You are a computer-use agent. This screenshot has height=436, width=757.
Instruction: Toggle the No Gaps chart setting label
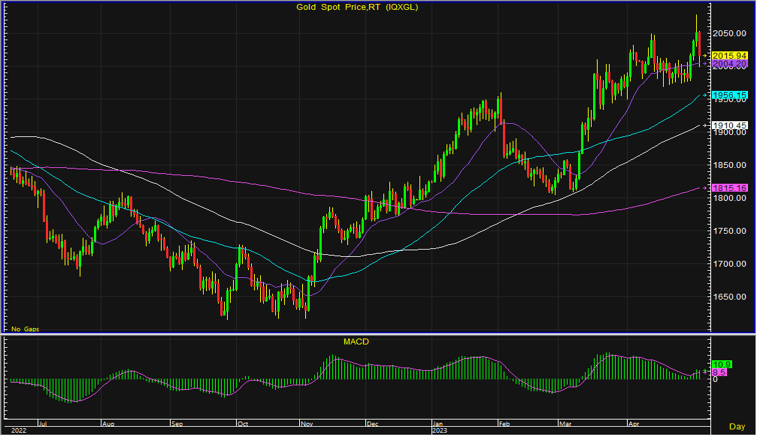coord(23,328)
